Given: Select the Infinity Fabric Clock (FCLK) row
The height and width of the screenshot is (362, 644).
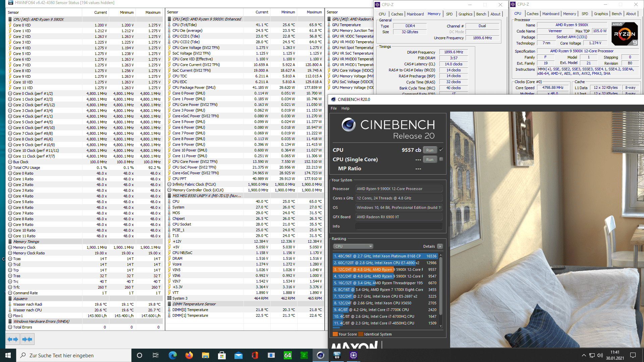Looking at the screenshot, I should (245, 184).
